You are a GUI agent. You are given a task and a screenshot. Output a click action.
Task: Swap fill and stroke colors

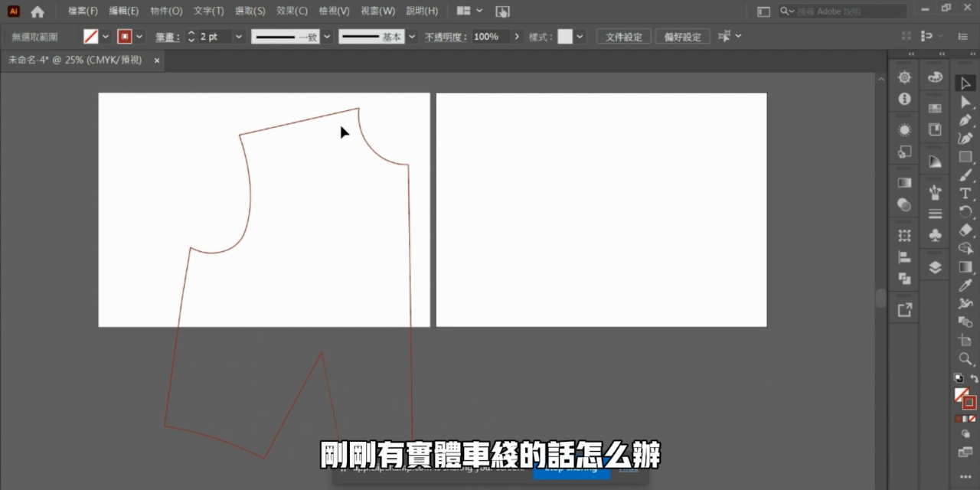coord(975,379)
